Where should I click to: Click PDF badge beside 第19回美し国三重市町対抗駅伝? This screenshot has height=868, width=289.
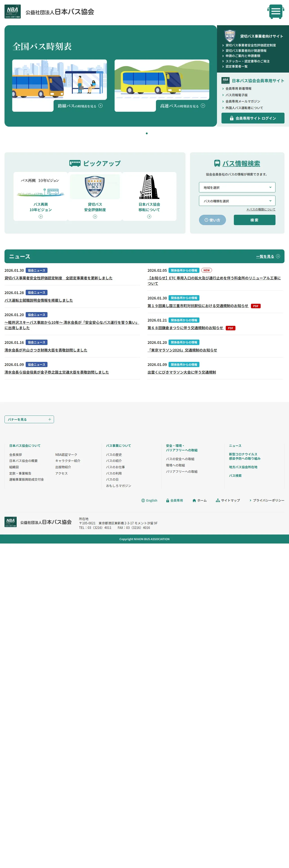tap(256, 306)
